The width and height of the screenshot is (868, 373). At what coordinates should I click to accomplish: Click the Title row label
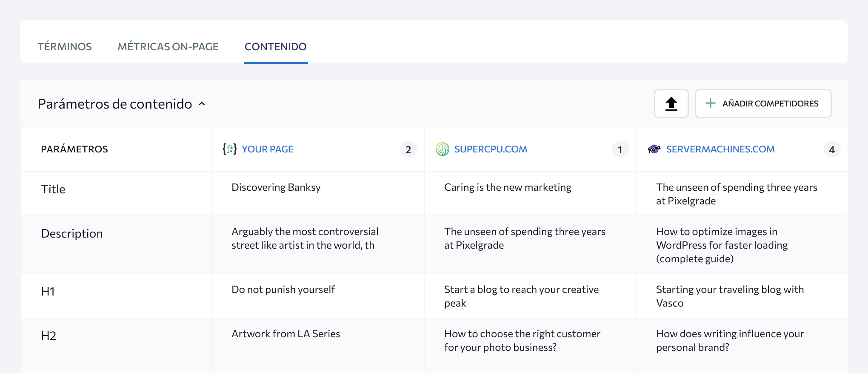(53, 189)
